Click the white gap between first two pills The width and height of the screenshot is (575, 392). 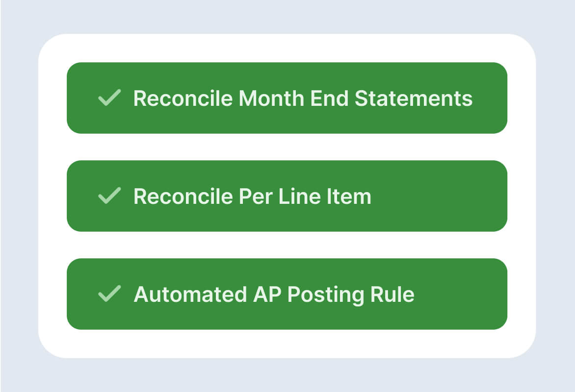[287, 147]
